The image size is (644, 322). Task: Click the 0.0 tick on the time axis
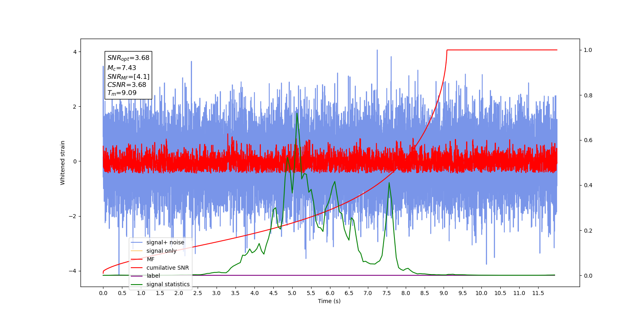click(x=103, y=293)
